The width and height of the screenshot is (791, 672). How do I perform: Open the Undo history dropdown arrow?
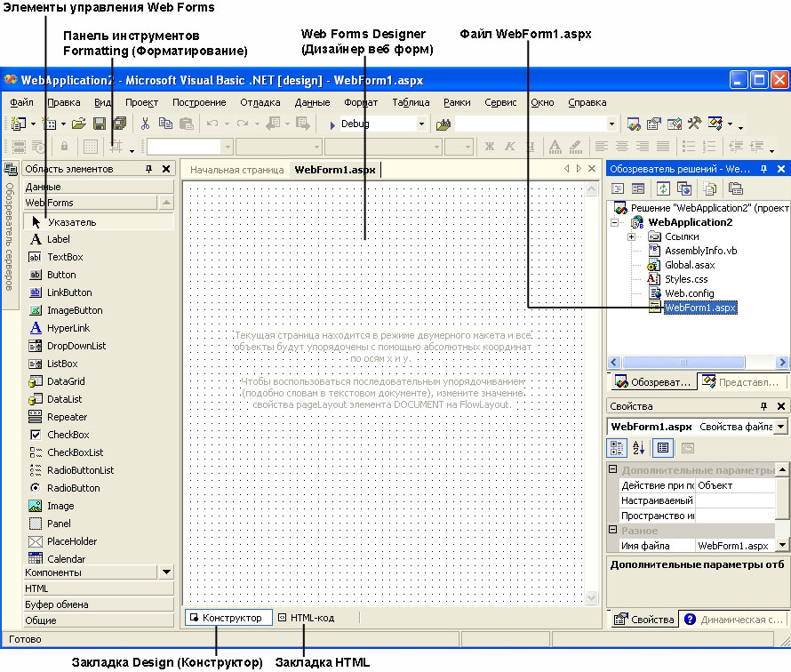(x=227, y=124)
